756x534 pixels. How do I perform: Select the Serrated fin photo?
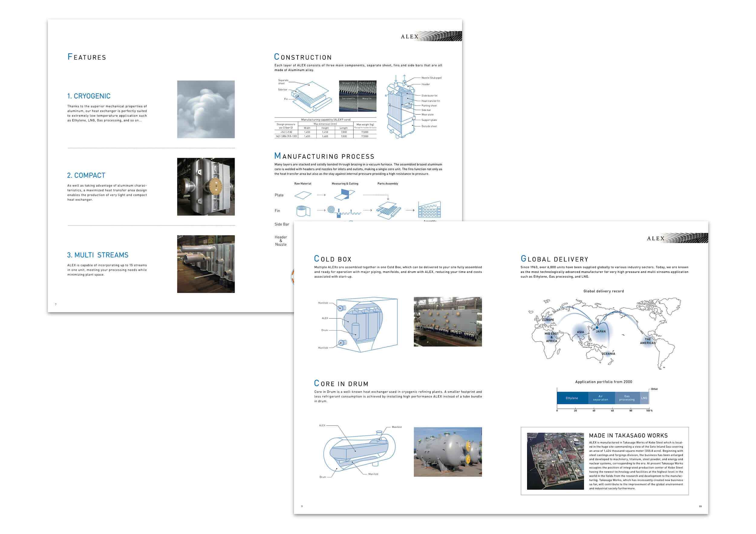coord(348,104)
